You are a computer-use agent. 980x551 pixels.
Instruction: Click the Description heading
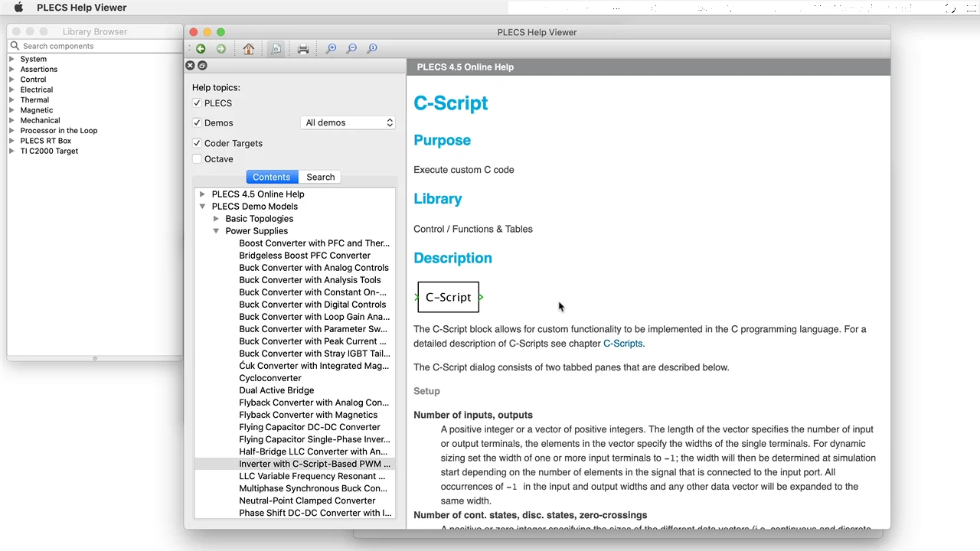[x=452, y=258]
